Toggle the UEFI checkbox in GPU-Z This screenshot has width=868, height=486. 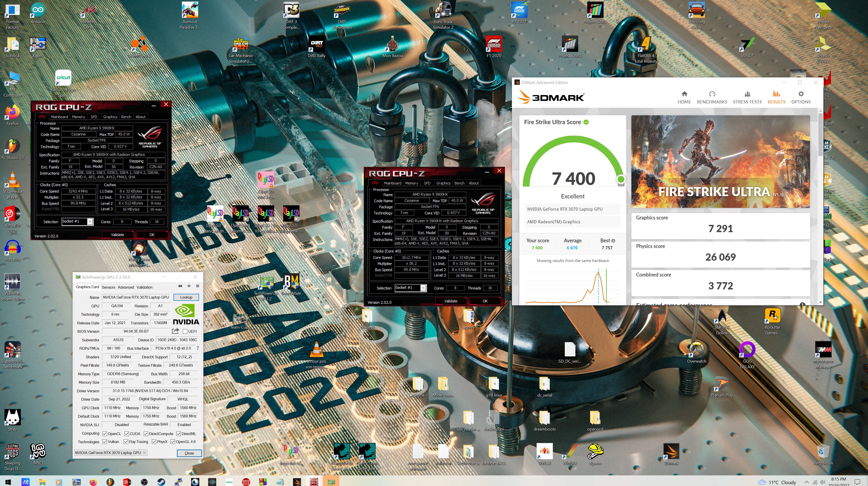(185, 332)
